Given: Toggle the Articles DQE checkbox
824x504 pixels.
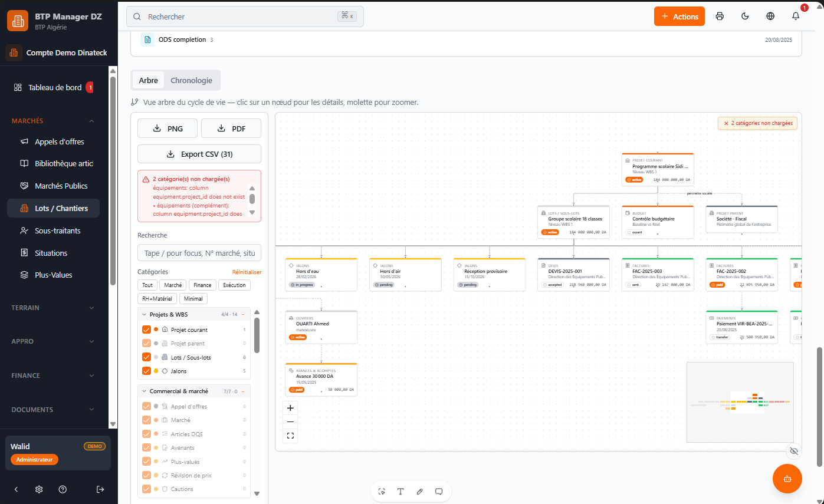Looking at the screenshot, I should 146,434.
